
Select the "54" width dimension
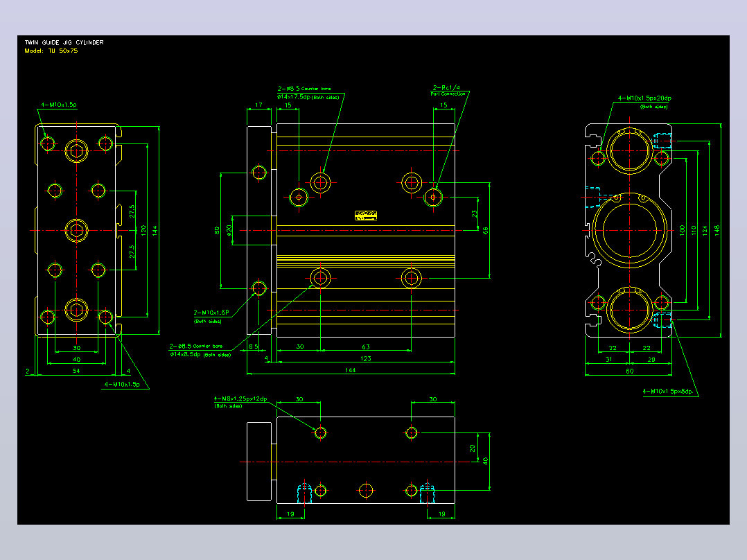coord(76,371)
